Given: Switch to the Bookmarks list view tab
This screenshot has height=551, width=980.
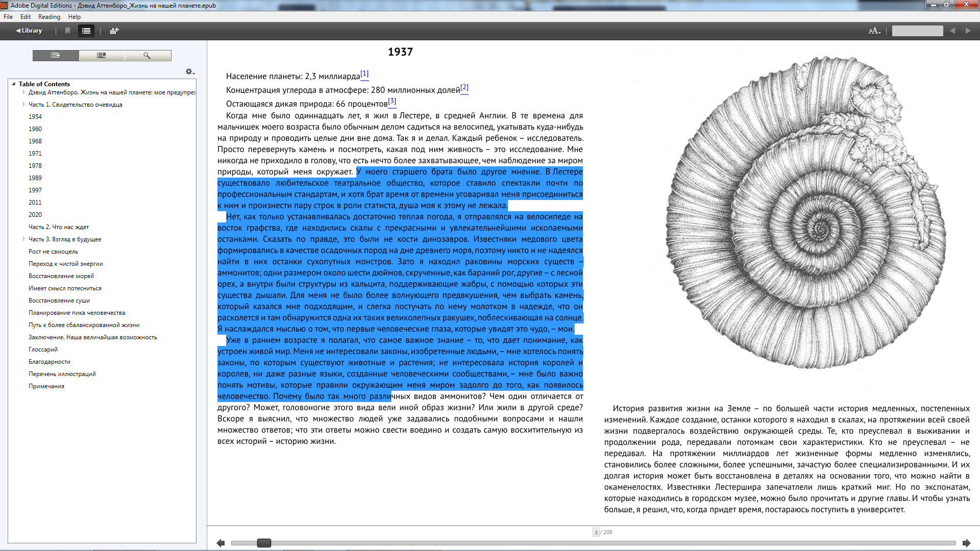Looking at the screenshot, I should (102, 55).
